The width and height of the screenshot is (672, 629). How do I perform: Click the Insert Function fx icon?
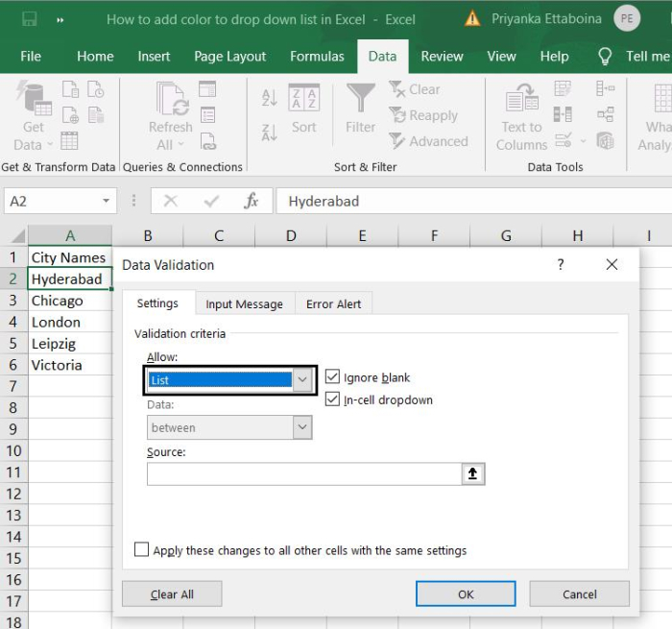tap(252, 202)
